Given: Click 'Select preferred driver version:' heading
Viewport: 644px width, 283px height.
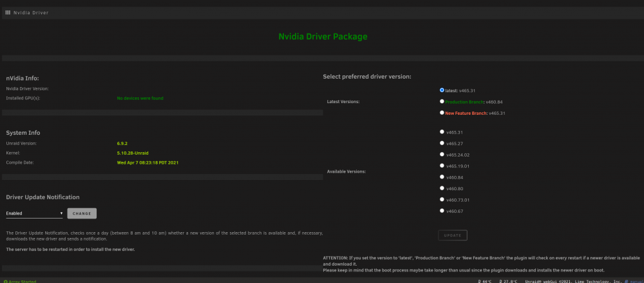Looking at the screenshot, I should 367,77.
